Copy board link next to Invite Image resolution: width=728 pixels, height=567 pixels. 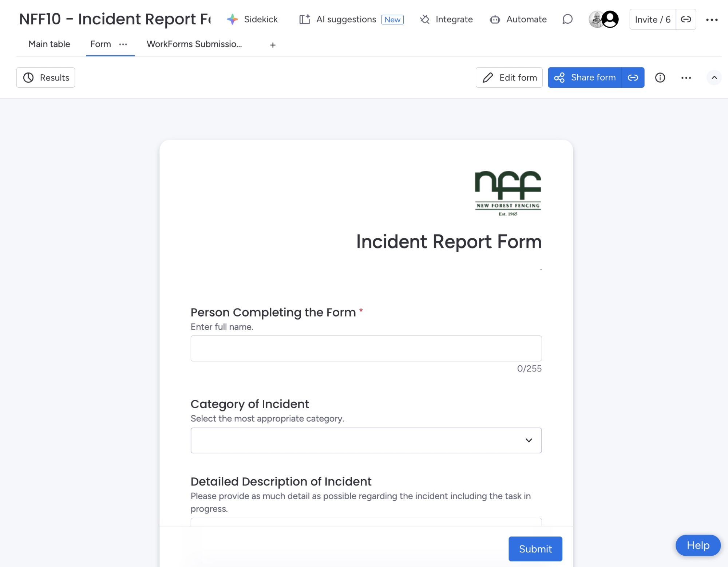click(x=686, y=19)
